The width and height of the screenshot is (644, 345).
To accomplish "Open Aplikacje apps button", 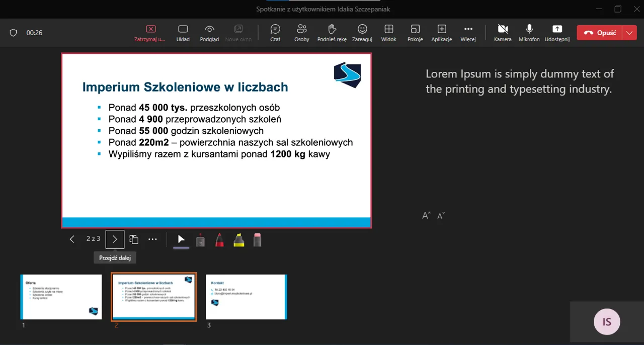I will tap(441, 32).
